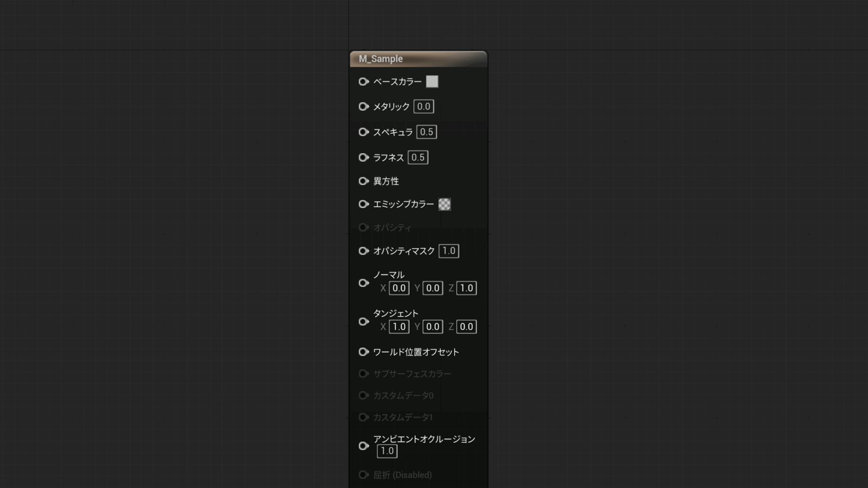Click the ノーマル (Normal) input pin
Screen dimensions: 868x488
point(363,282)
